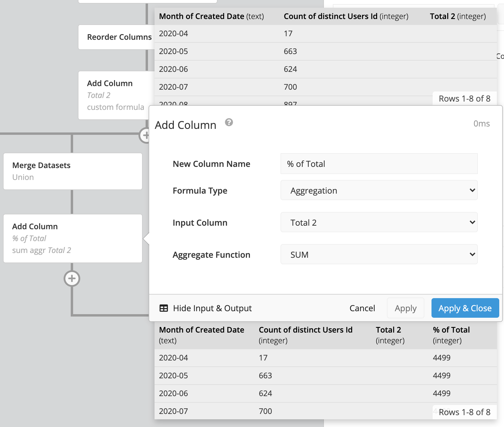Click output table cell 17
504x427 pixels.
click(263, 358)
